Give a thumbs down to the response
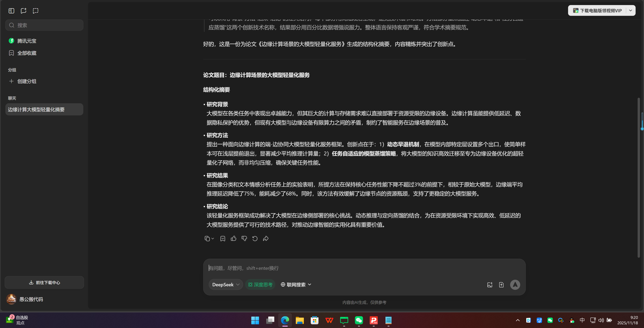Screen dimensions: 644x328 [244, 238]
